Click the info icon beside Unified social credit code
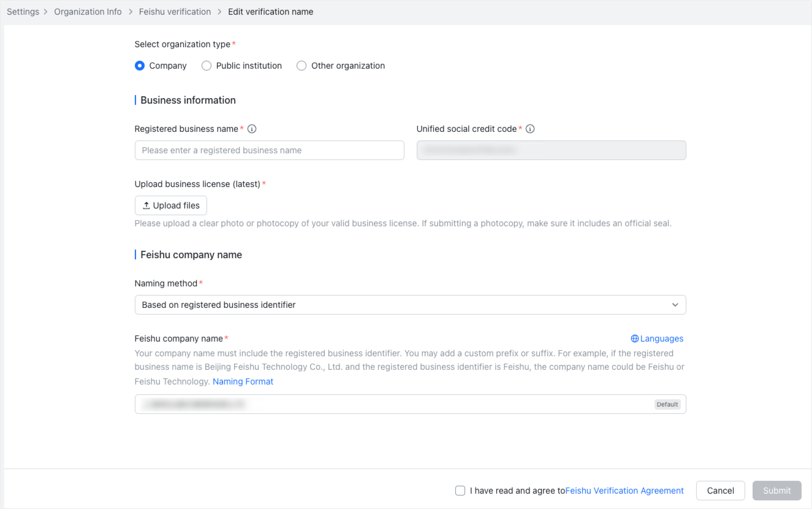812x509 pixels. click(x=530, y=129)
